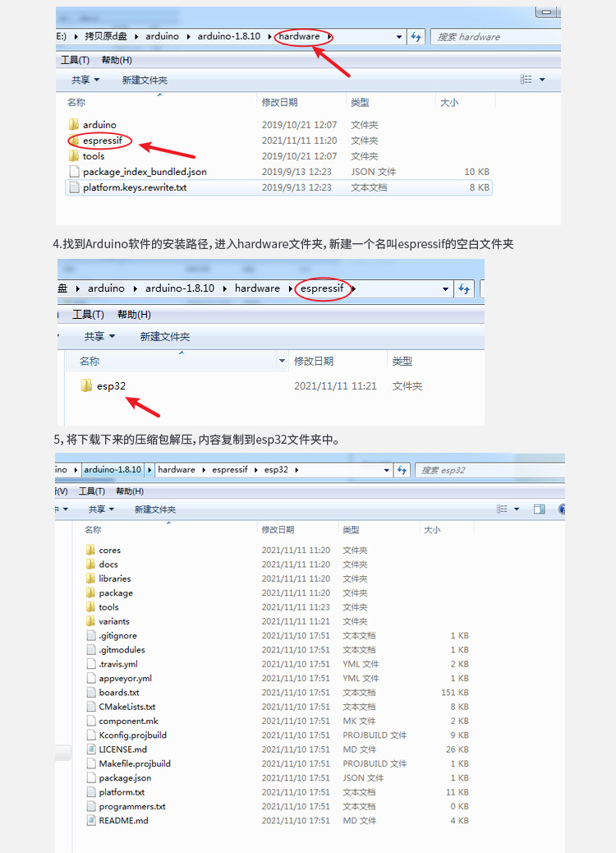Click espressif breadcrumb in esp32 window
Image resolution: width=616 pixels, height=853 pixels.
[229, 469]
